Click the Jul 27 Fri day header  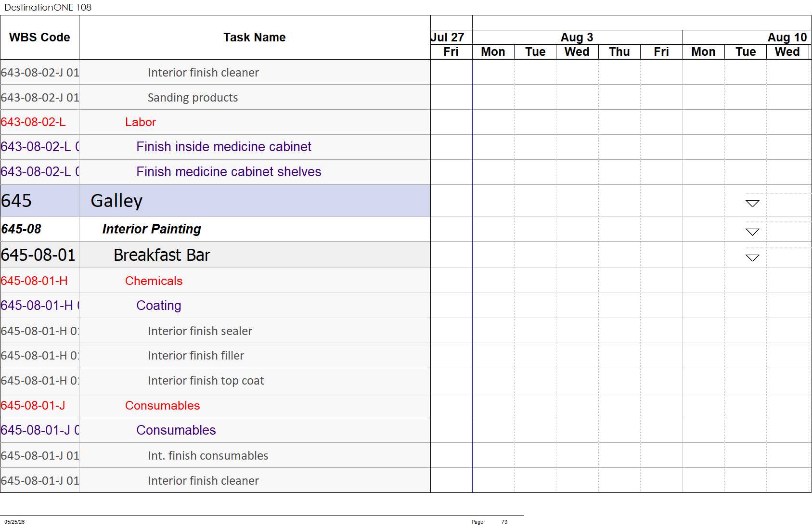click(451, 52)
